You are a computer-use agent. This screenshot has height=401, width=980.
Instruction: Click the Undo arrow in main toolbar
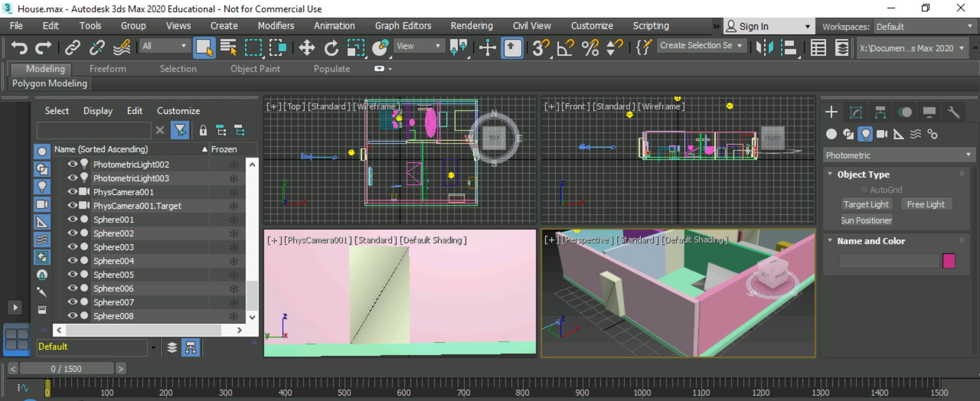pyautogui.click(x=19, y=48)
